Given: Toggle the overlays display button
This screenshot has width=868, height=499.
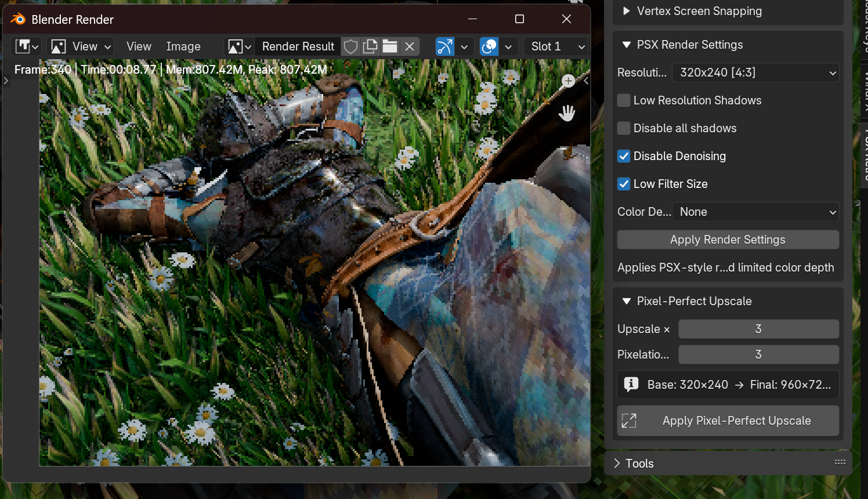Looking at the screenshot, I should [x=489, y=46].
